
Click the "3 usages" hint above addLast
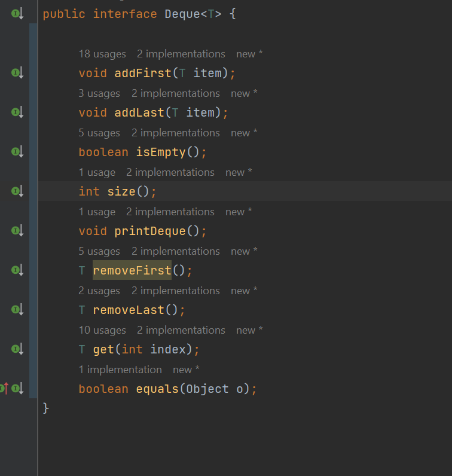pos(99,93)
